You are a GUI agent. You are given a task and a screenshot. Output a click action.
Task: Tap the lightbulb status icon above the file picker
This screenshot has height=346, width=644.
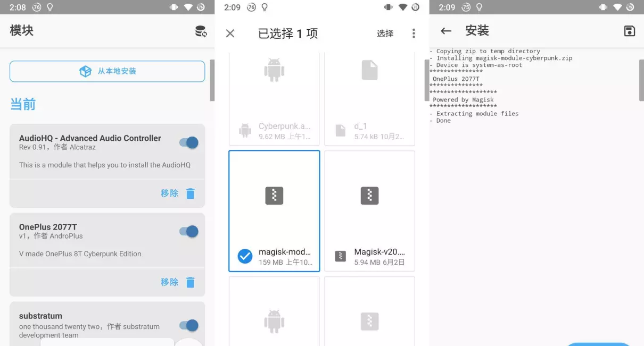[x=265, y=7]
